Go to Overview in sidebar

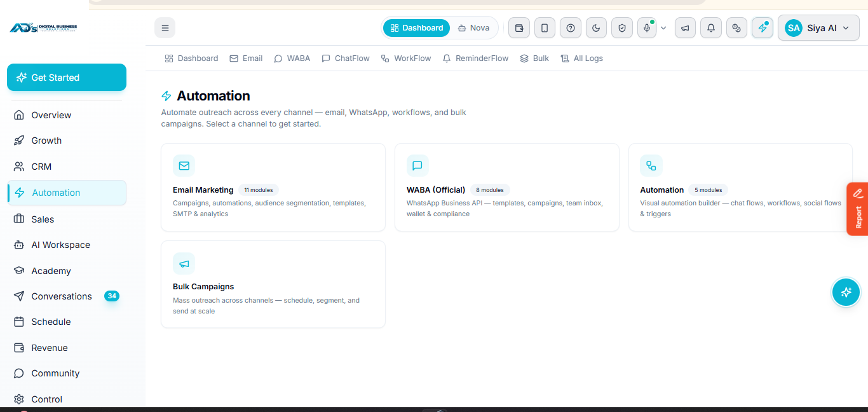coord(67,115)
